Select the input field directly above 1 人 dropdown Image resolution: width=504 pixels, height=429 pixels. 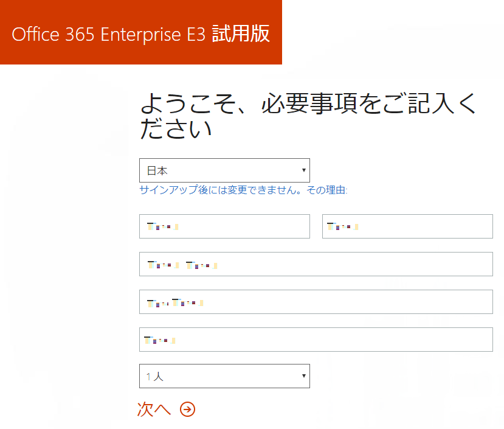coord(316,339)
